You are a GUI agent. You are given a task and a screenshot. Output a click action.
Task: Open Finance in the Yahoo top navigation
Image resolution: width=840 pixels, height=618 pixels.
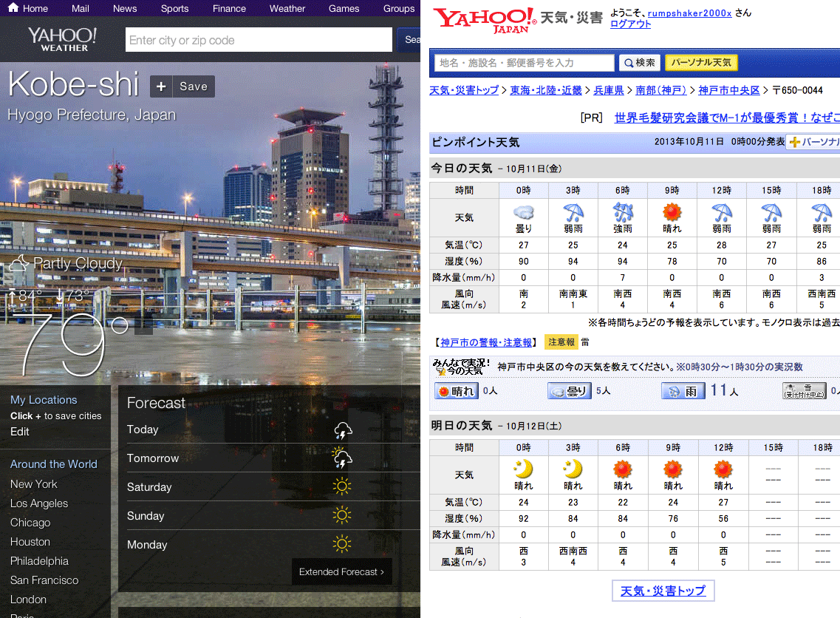pos(229,9)
